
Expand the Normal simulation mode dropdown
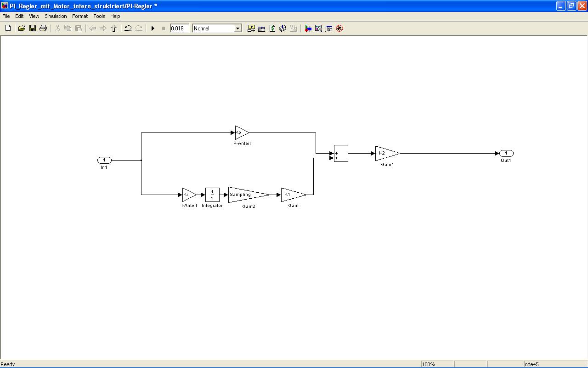(237, 29)
